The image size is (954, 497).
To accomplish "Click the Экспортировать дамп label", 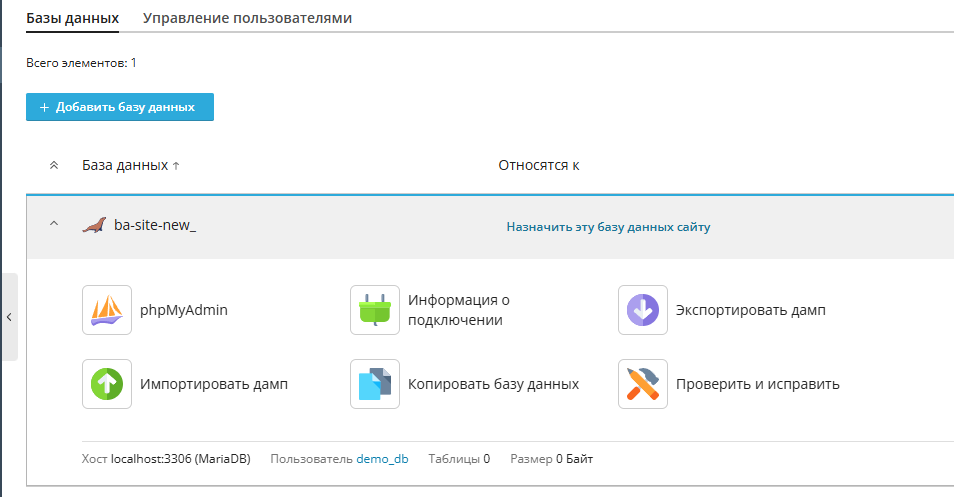I will [x=751, y=310].
